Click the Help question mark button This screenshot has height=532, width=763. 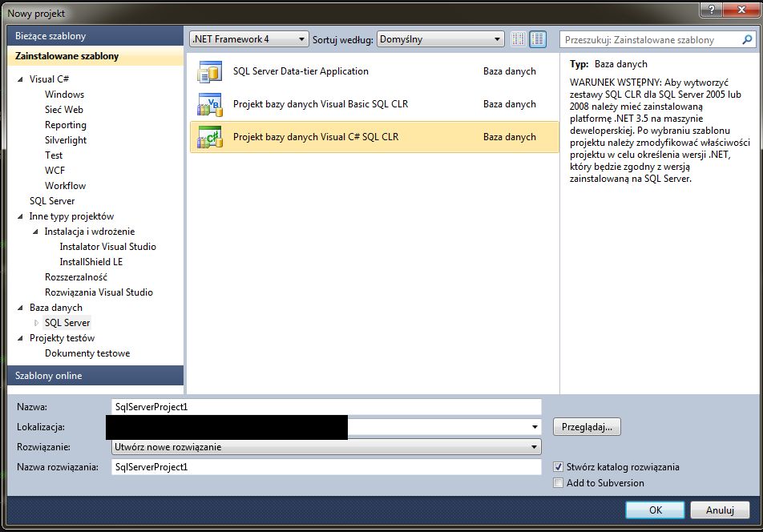tap(712, 10)
